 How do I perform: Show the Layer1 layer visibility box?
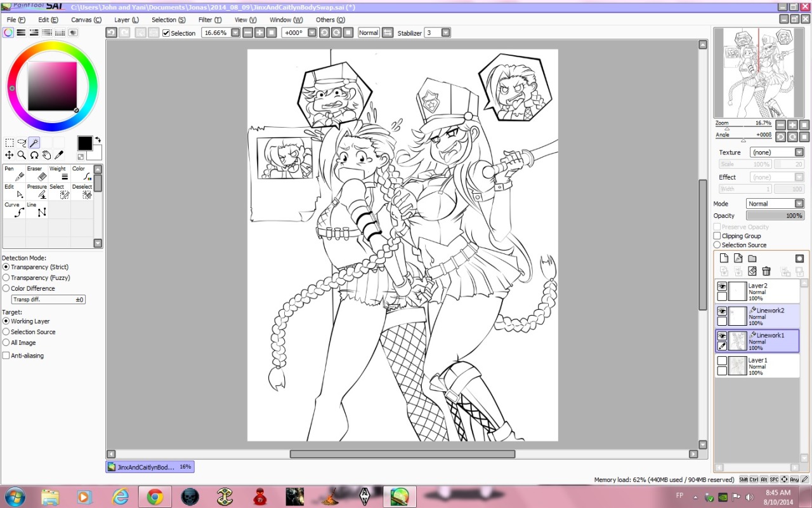coord(722,361)
